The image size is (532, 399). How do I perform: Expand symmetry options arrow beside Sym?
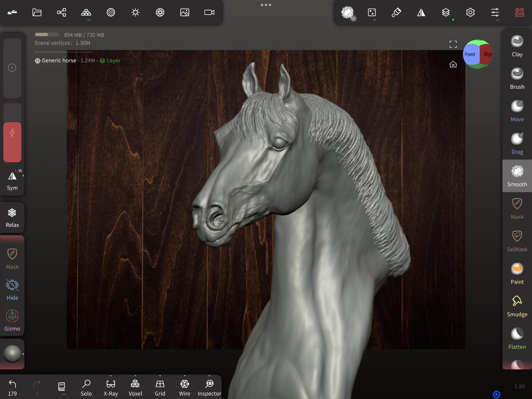23,176
